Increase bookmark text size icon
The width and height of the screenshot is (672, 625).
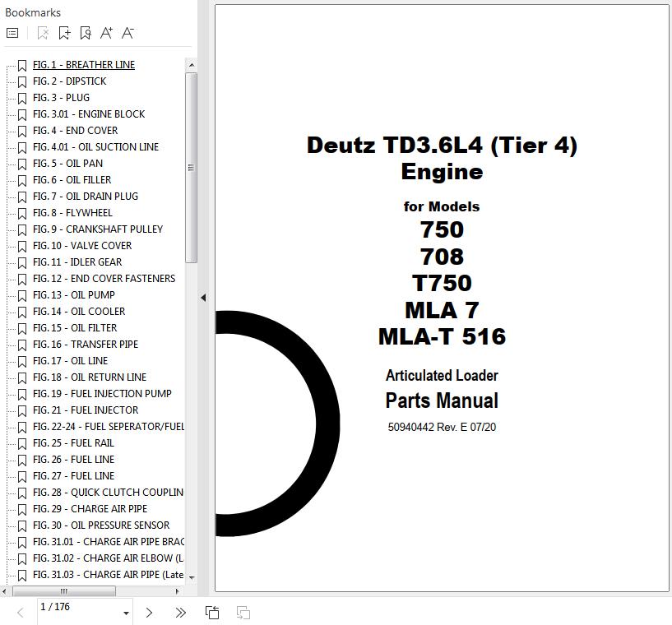[106, 33]
